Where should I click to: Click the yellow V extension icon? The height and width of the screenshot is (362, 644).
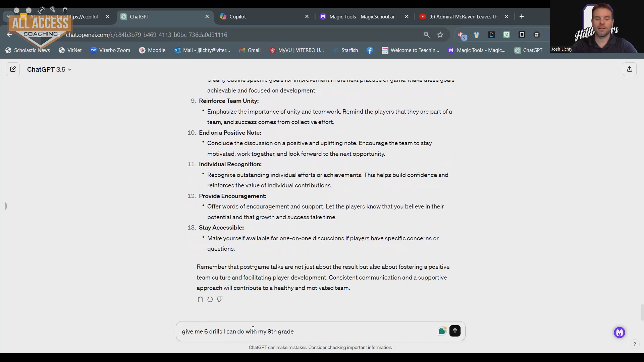(x=476, y=35)
